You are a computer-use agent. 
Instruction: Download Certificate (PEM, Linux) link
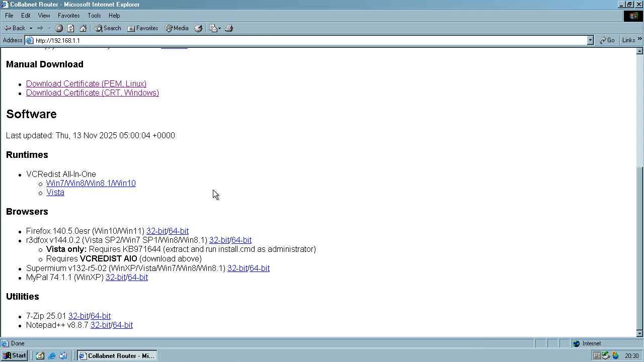pyautogui.click(x=86, y=84)
